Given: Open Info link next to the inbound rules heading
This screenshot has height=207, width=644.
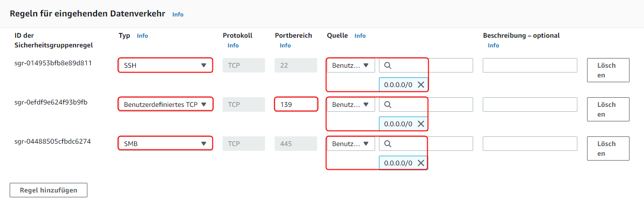Looking at the screenshot, I should point(178,15).
